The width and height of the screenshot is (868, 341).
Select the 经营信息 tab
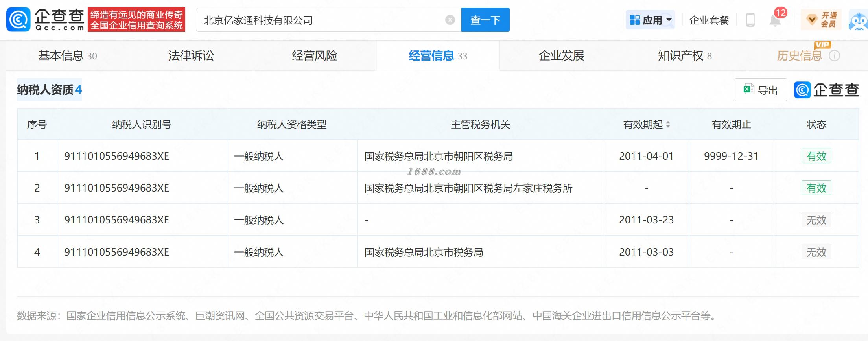point(438,56)
